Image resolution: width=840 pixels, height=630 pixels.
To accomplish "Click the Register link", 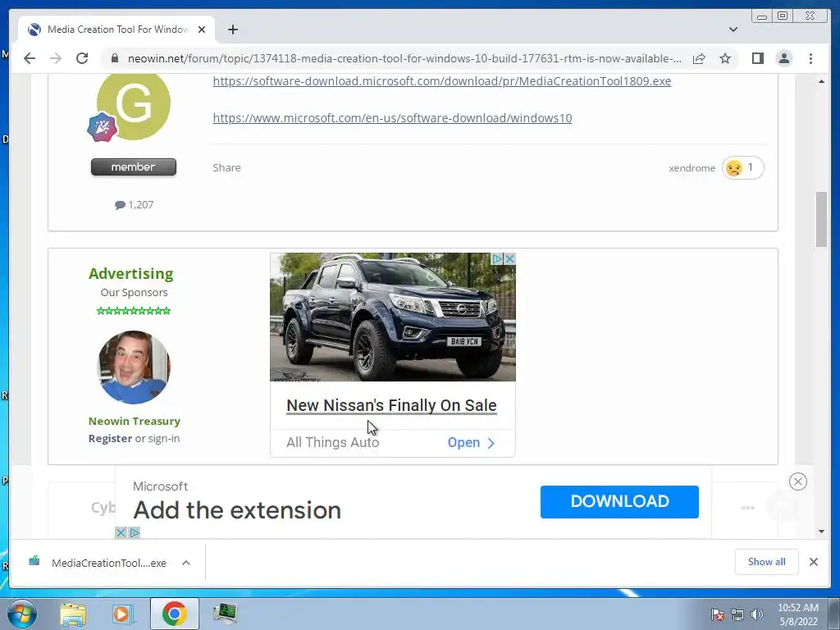I will [110, 438].
